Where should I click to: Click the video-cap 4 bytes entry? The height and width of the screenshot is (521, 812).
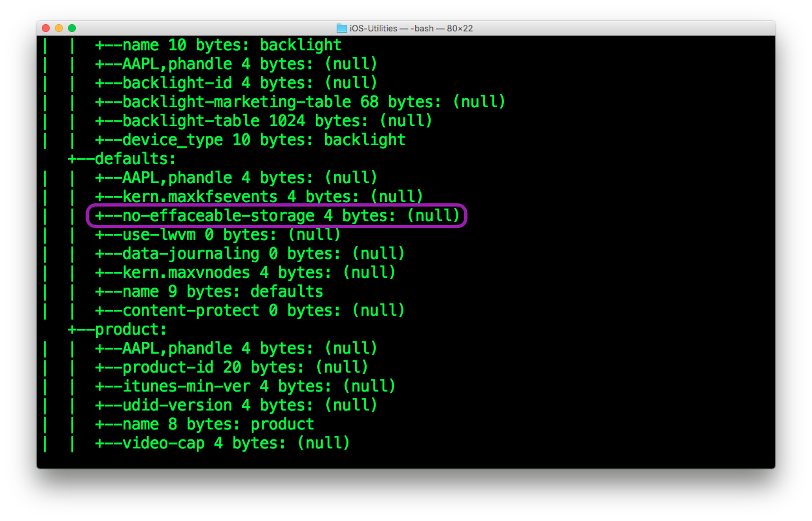223,443
